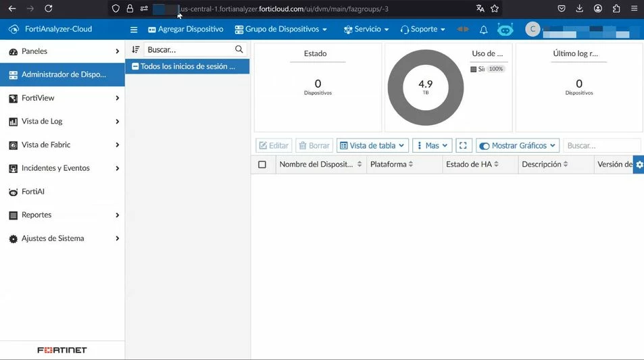Viewport: 644px width, 360px height.
Task: Click Agregar Dispositivo button
Action: click(186, 29)
